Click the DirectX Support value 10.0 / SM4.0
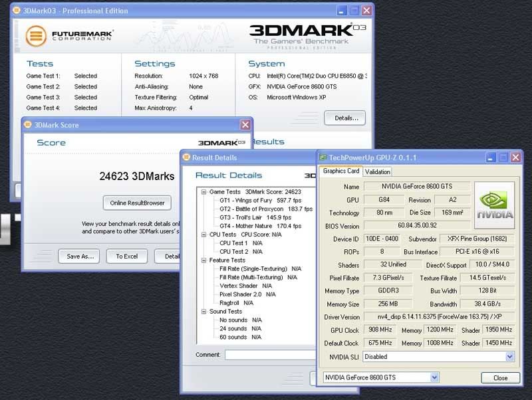532x400 pixels. [492, 264]
